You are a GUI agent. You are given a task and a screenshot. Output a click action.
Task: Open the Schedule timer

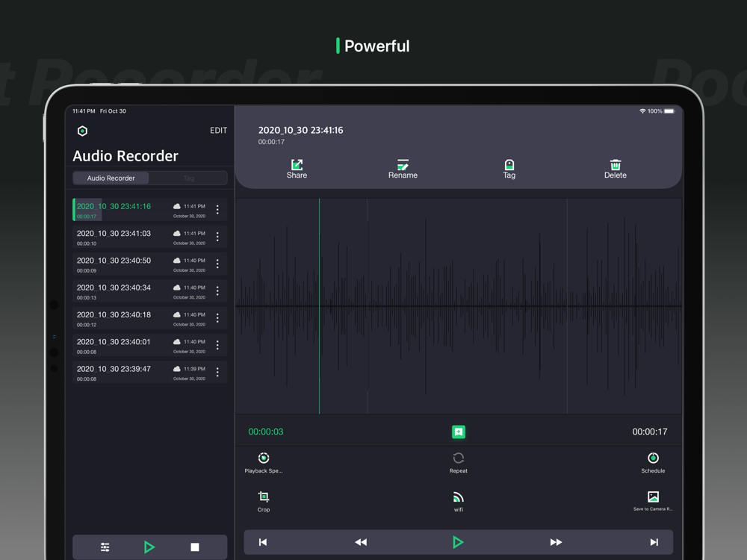pos(653,458)
